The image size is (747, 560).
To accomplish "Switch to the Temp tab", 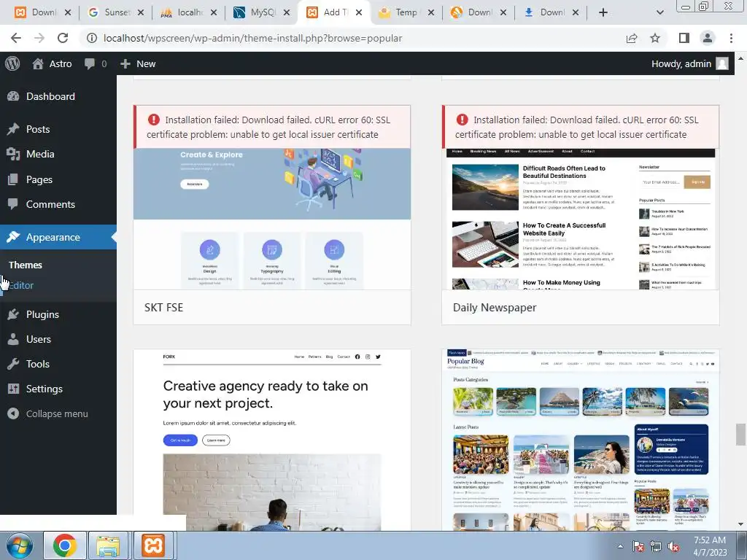I will pos(406,12).
